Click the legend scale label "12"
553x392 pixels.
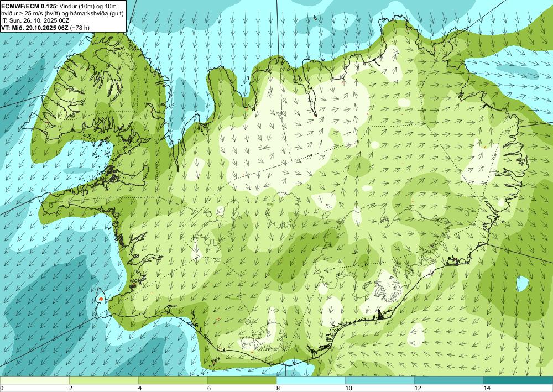(418, 388)
